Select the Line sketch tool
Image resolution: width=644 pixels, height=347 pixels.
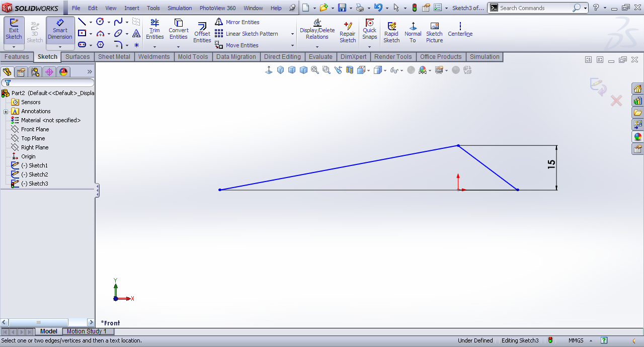82,22
